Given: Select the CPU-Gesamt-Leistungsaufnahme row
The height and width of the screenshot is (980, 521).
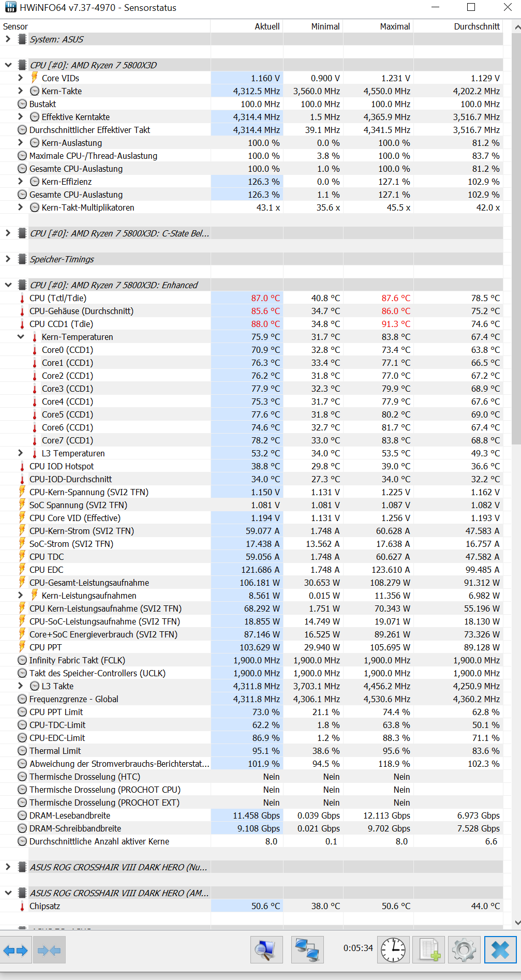Looking at the screenshot, I should coord(251,583).
